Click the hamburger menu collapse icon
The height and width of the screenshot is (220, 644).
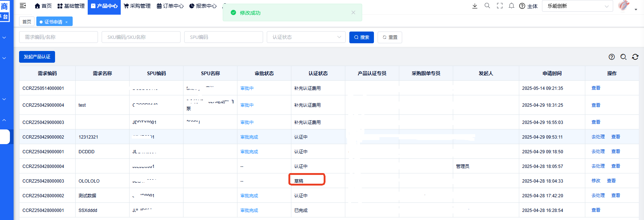[x=23, y=5]
